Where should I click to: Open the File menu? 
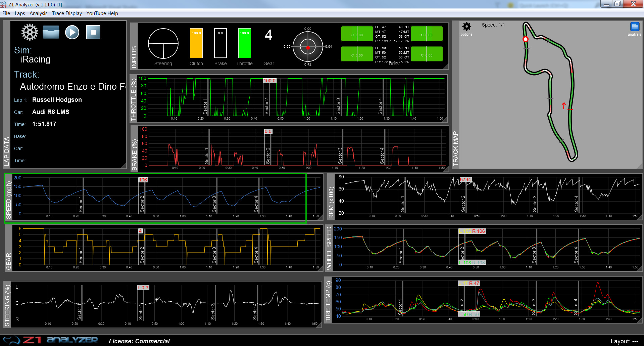pyautogui.click(x=6, y=13)
